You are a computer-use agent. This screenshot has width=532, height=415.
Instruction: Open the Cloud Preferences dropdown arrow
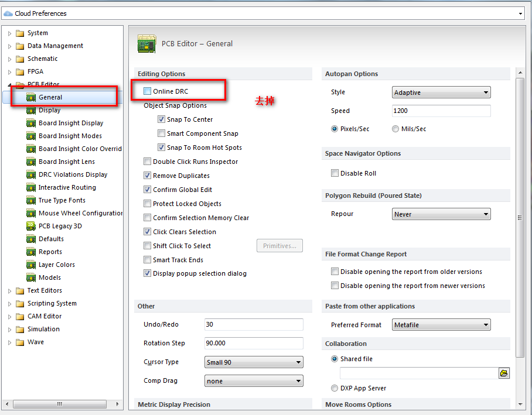point(520,13)
